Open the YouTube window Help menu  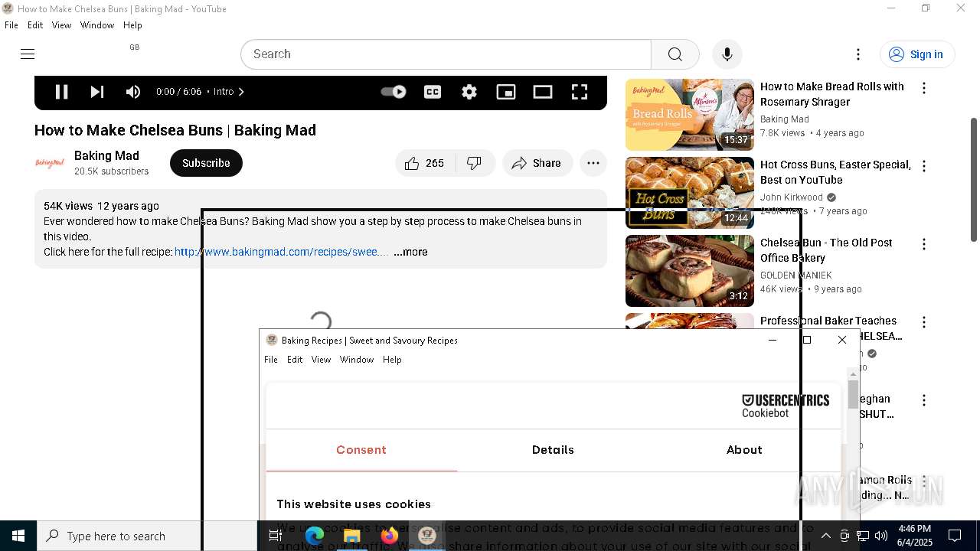(x=132, y=25)
